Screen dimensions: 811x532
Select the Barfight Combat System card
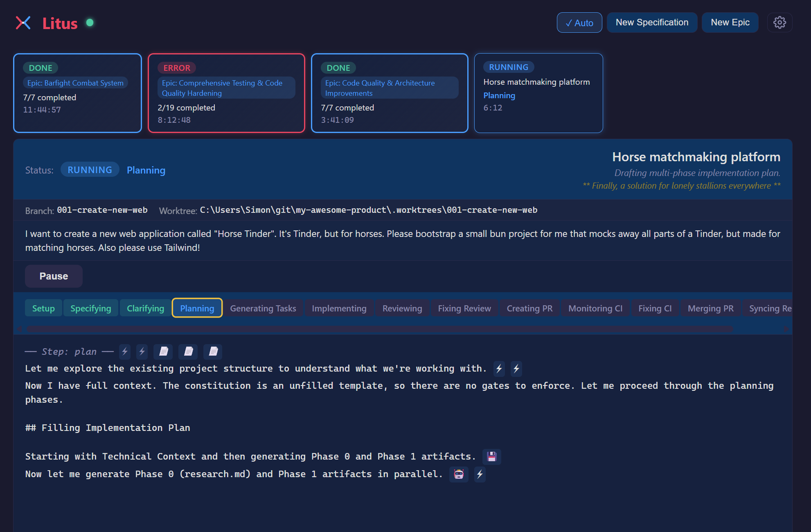(x=77, y=93)
